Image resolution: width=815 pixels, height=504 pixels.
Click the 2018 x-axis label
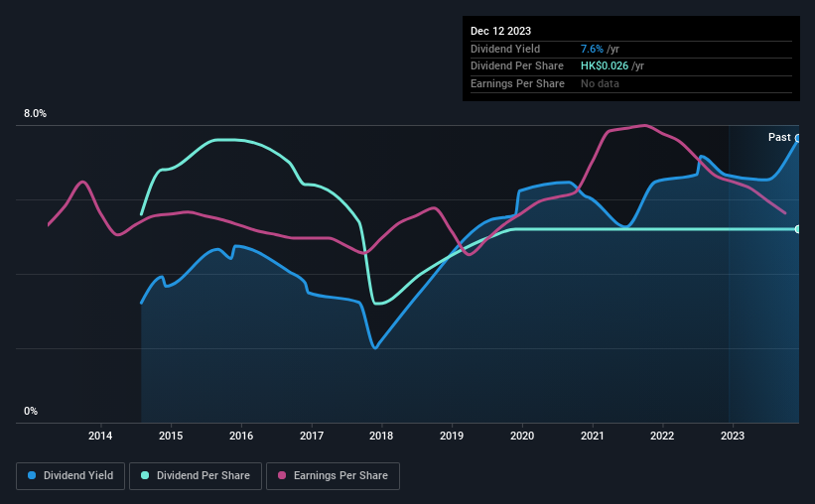[x=381, y=436]
